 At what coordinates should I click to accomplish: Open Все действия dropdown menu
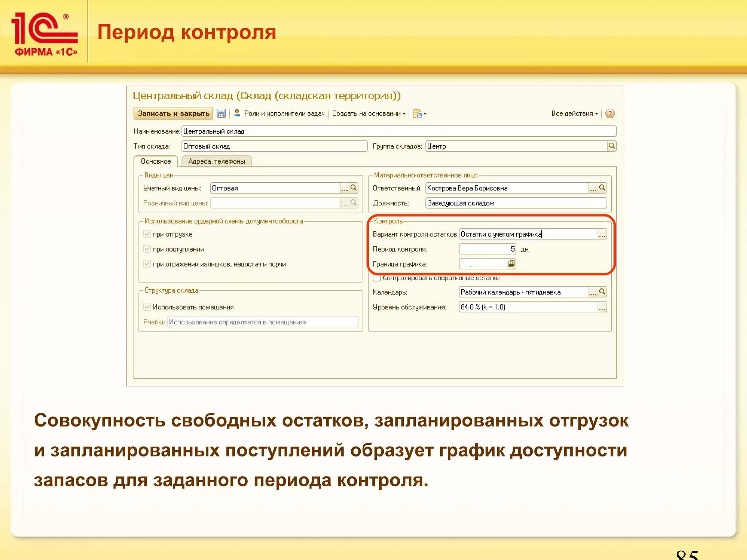click(575, 113)
